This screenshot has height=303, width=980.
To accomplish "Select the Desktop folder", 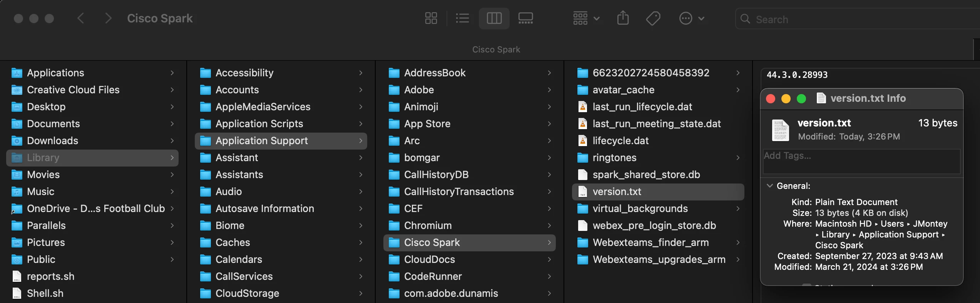I will click(x=92, y=107).
